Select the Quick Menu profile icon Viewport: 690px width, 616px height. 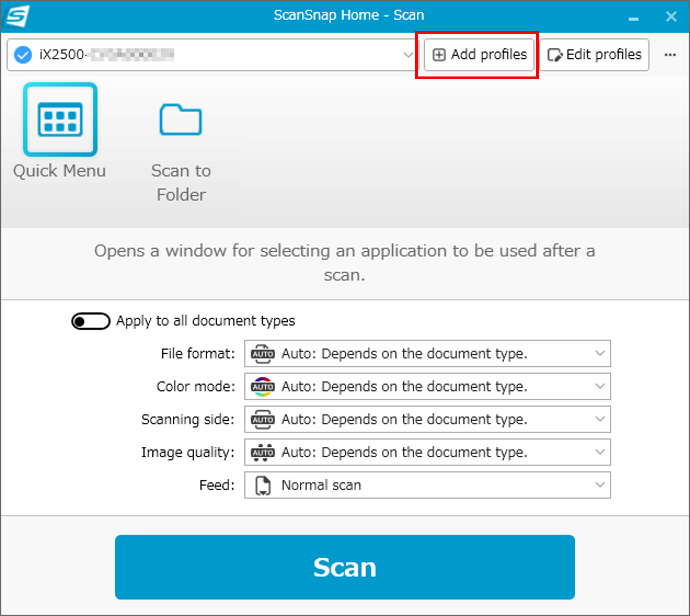[x=60, y=120]
